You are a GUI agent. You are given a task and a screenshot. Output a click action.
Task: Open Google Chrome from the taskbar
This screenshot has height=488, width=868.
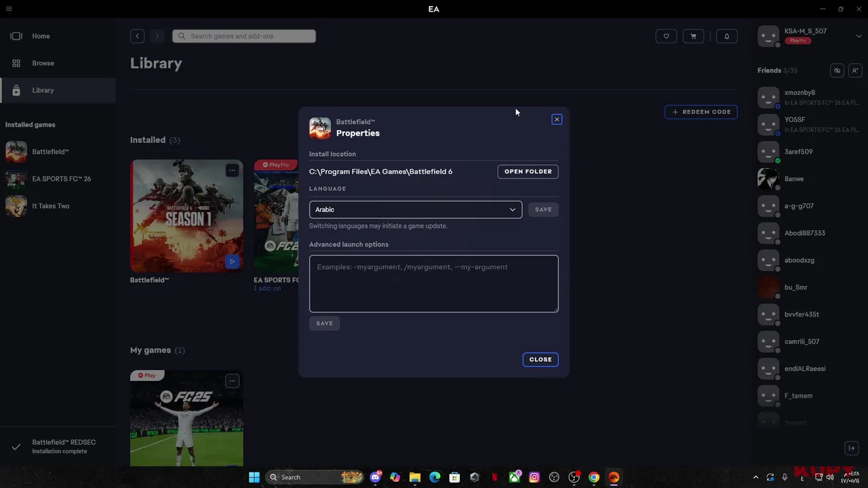coord(594,477)
